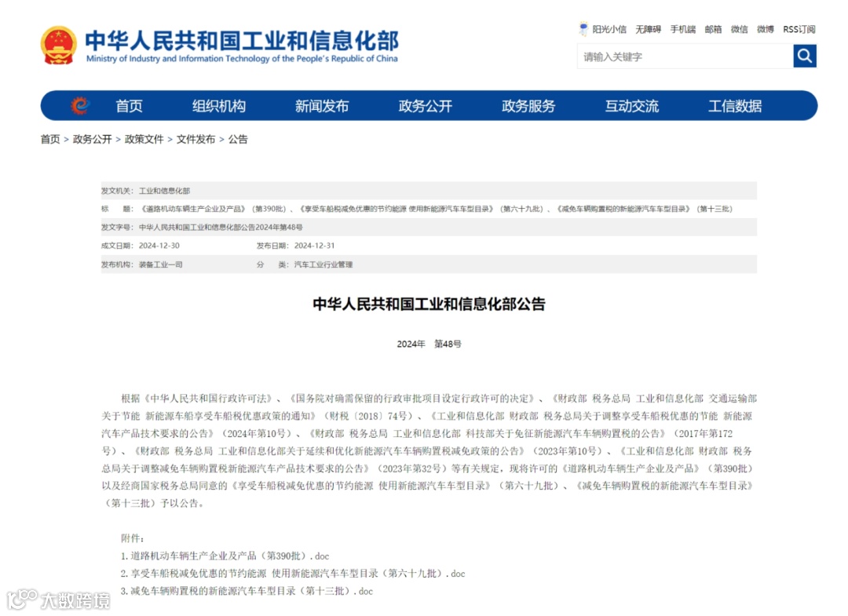Click the 发布机构 装备工业一司 value
The height and width of the screenshot is (616, 848).
[x=161, y=264]
